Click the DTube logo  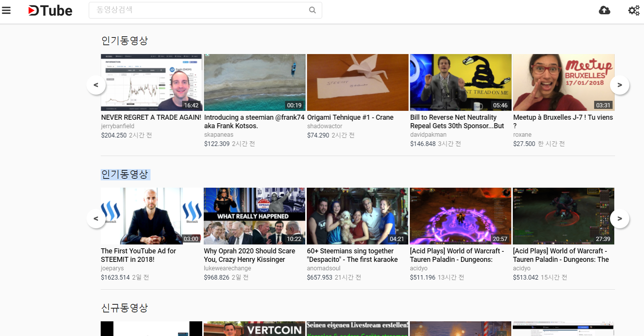[x=50, y=10]
